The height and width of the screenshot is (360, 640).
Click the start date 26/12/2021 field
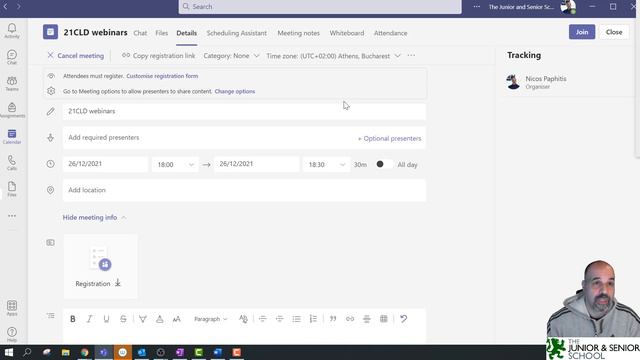point(105,164)
